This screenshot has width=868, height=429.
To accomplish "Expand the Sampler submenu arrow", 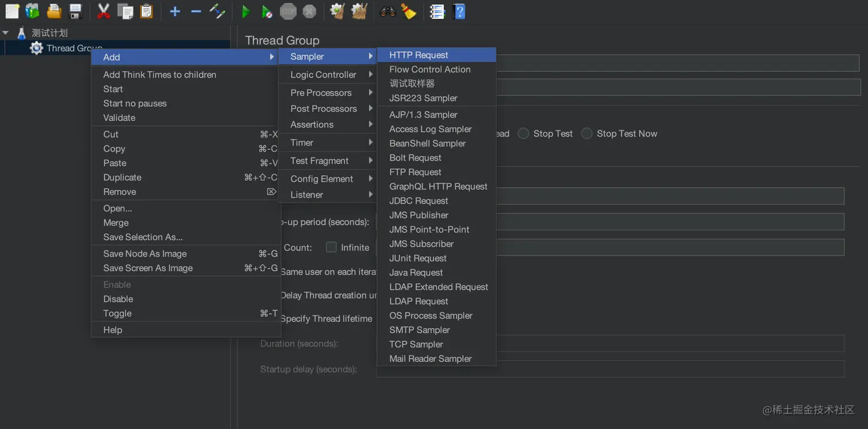I will tap(371, 56).
